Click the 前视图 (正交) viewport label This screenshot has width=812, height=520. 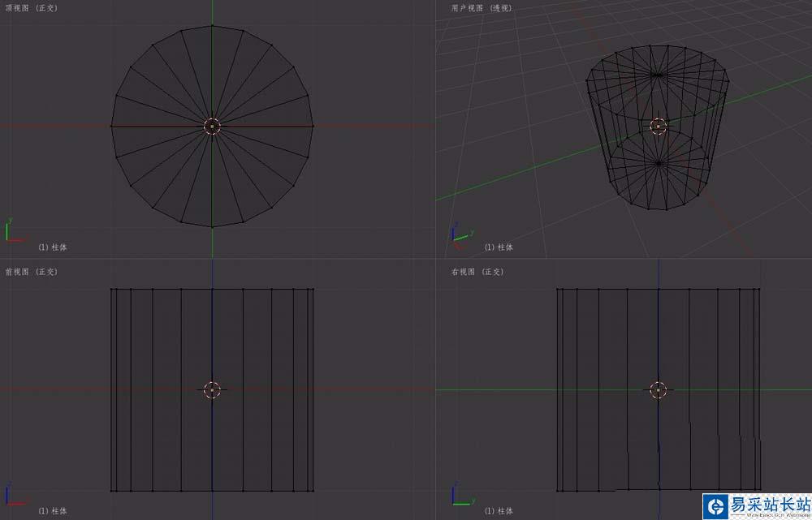(x=32, y=272)
